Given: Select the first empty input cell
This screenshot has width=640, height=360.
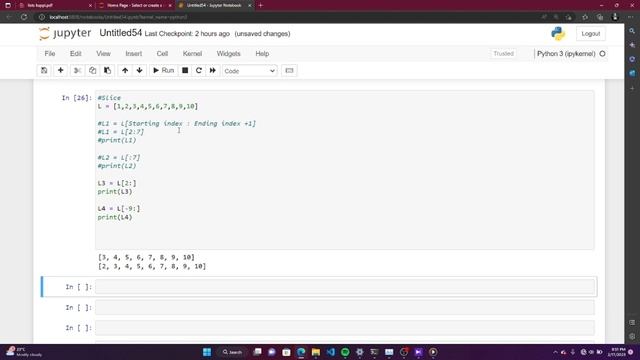Looking at the screenshot, I should pyautogui.click(x=344, y=287).
